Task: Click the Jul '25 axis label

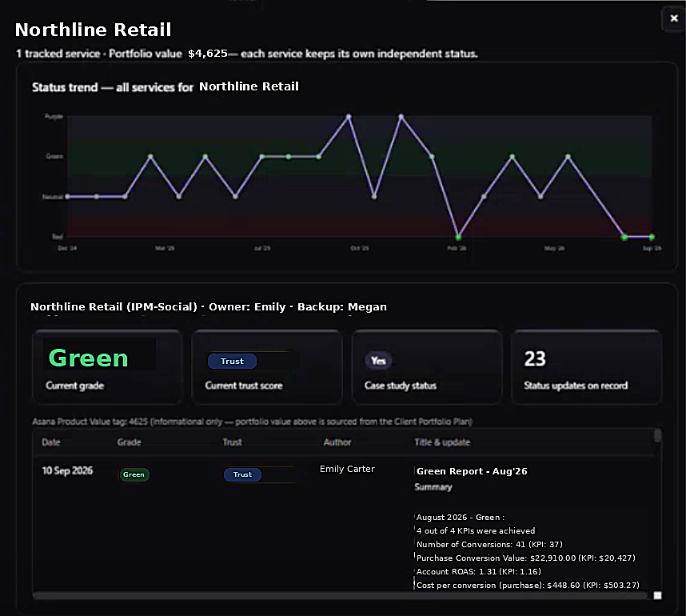Action: (262, 248)
